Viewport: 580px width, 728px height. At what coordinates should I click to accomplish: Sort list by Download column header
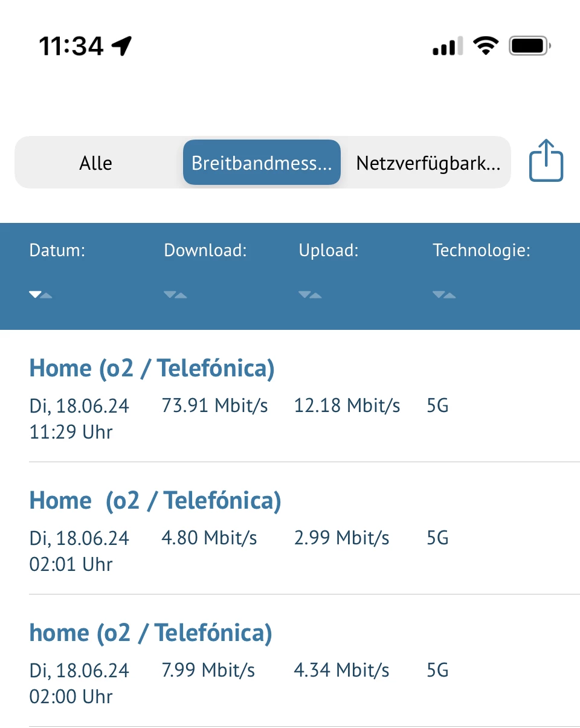[x=205, y=251]
